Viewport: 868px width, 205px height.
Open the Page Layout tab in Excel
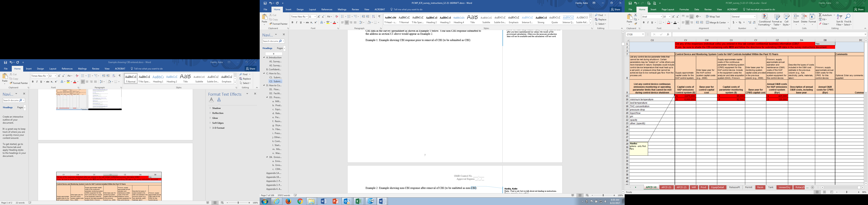click(x=667, y=9)
